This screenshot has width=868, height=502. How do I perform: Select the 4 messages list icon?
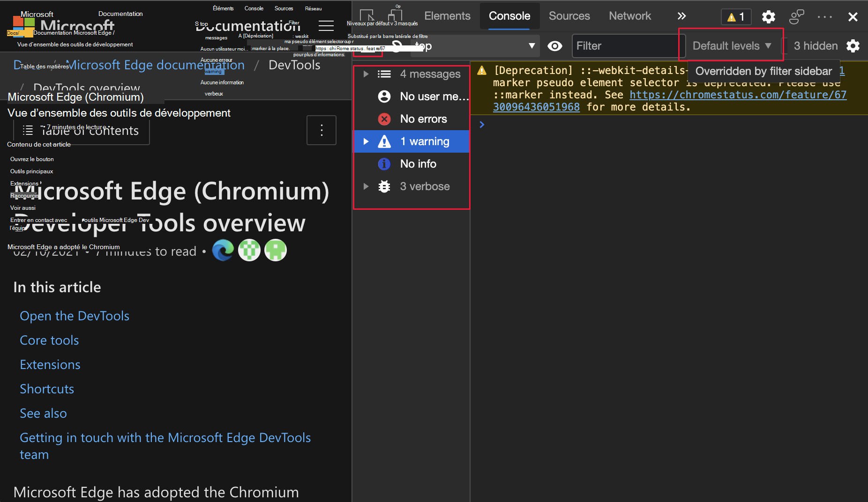[384, 74]
